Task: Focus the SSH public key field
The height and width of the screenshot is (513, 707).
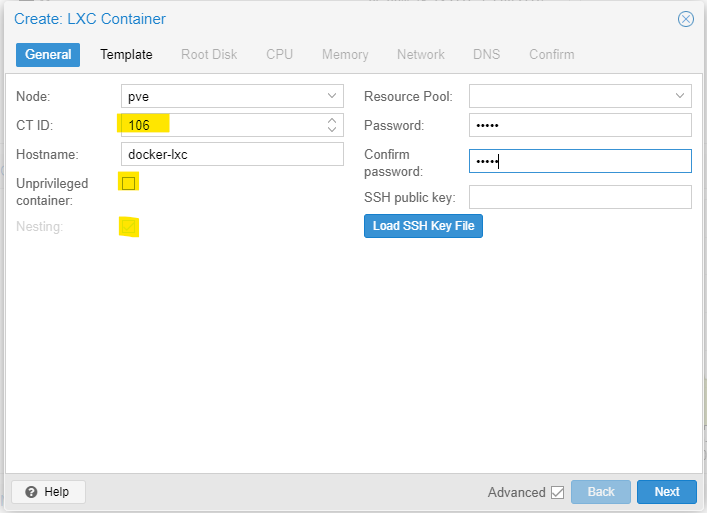Action: pos(580,197)
